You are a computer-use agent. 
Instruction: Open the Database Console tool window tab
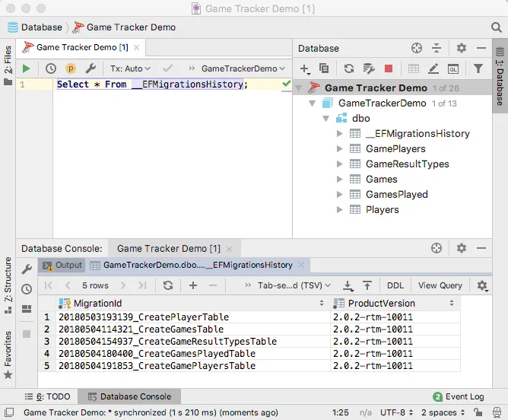coord(129,396)
